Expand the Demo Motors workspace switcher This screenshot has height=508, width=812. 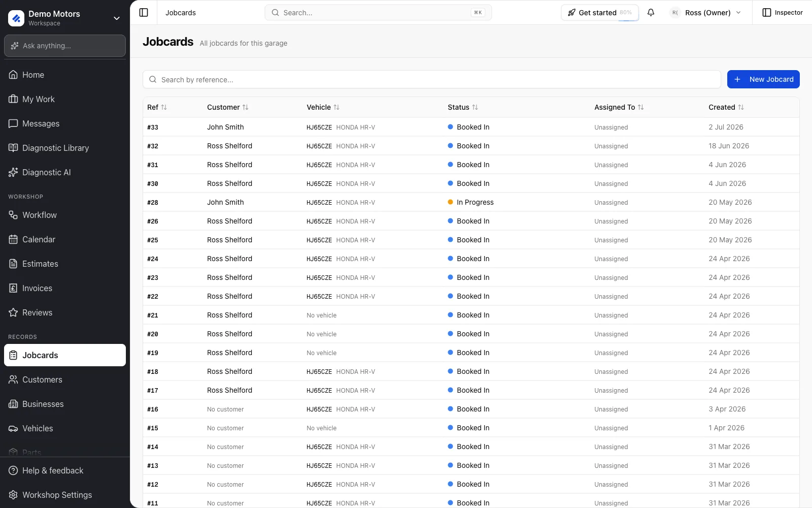[117, 18]
